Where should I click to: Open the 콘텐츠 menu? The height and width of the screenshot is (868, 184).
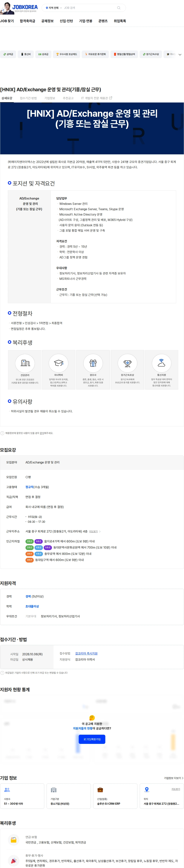tap(103, 21)
